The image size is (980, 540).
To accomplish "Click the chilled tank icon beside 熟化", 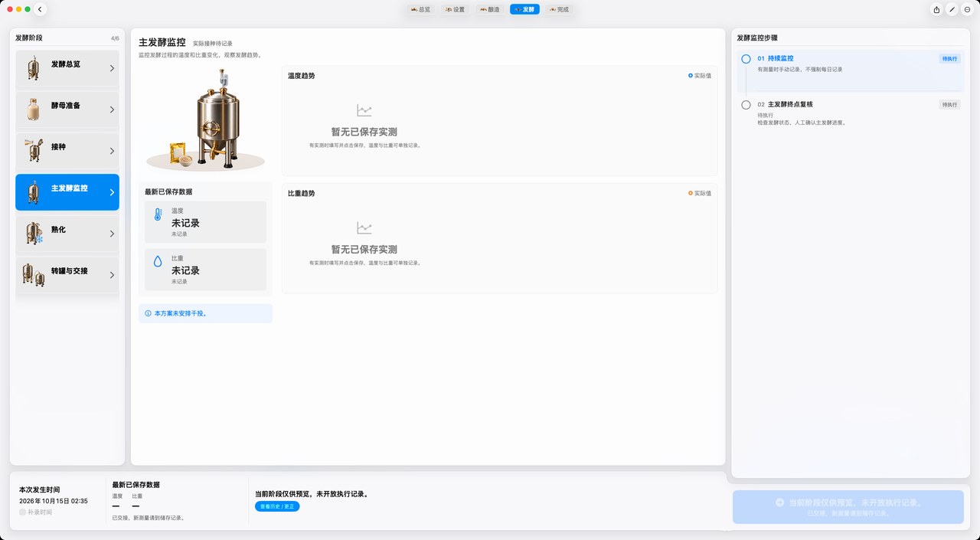I will pyautogui.click(x=34, y=234).
